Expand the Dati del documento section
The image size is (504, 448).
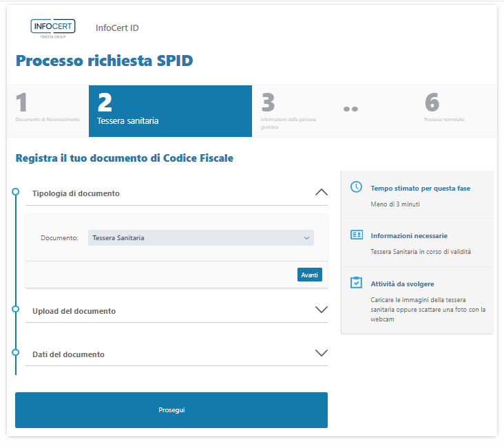click(321, 353)
